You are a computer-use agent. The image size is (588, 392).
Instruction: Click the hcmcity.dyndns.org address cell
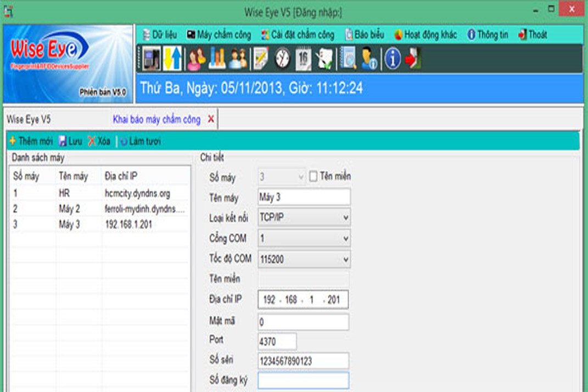point(137,193)
